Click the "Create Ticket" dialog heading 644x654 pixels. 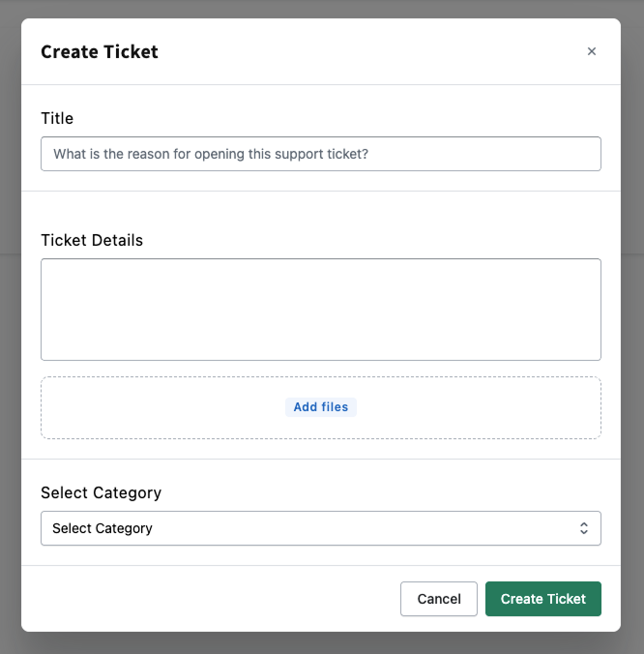pos(100,52)
